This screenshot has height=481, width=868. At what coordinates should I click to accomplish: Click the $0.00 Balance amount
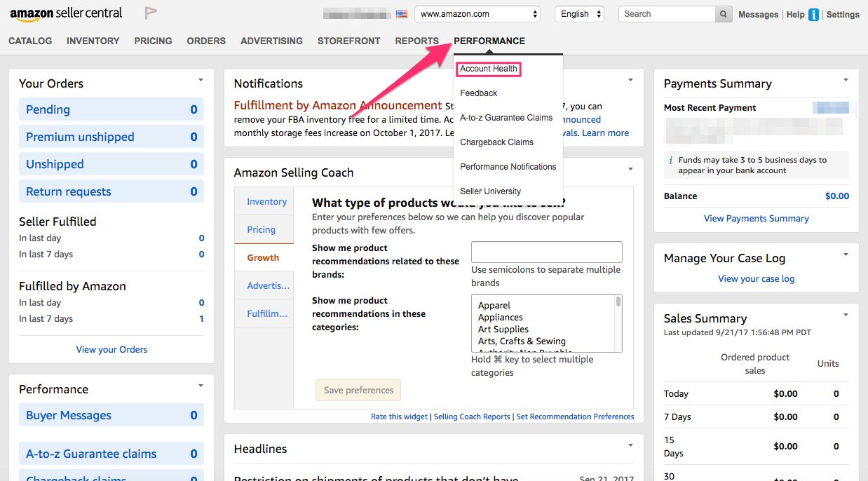(837, 196)
